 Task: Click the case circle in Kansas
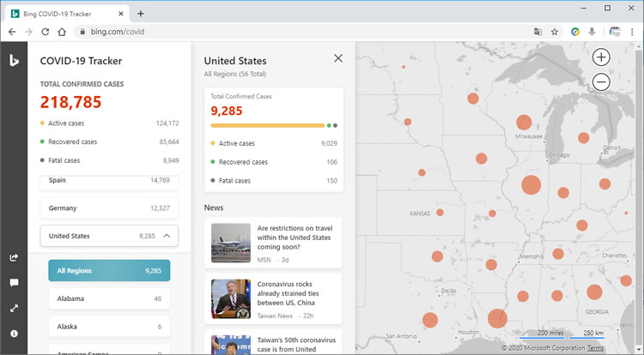coord(440,213)
